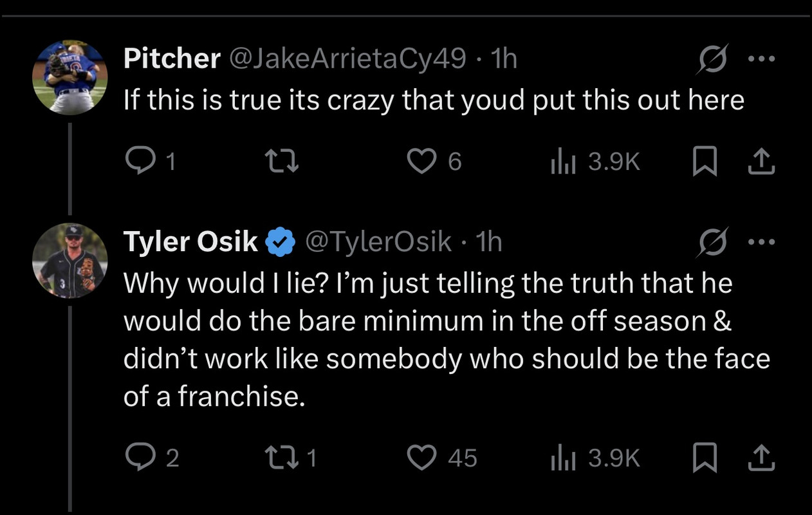This screenshot has width=812, height=515.
Task: Open more options on Tyler Osik's tweet
Action: pos(763,242)
